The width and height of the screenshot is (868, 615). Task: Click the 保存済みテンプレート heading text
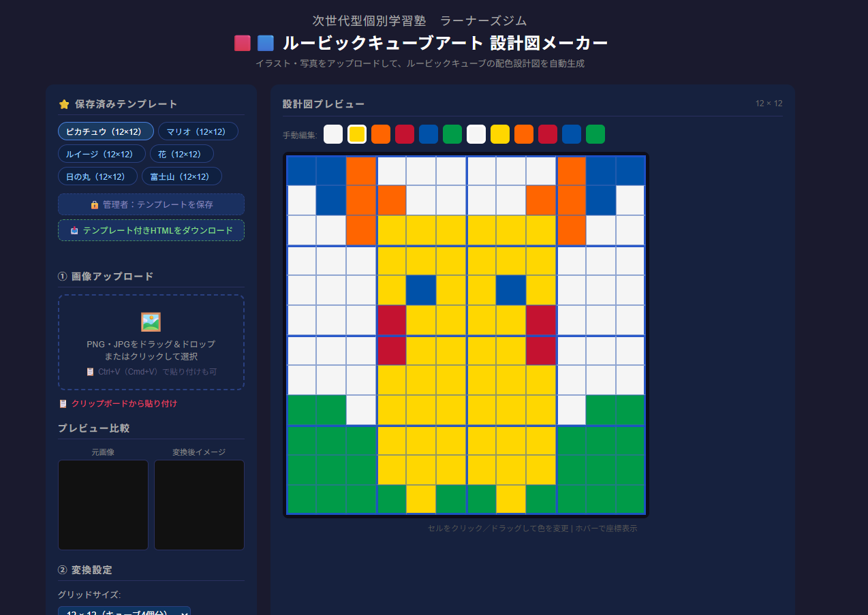point(126,104)
